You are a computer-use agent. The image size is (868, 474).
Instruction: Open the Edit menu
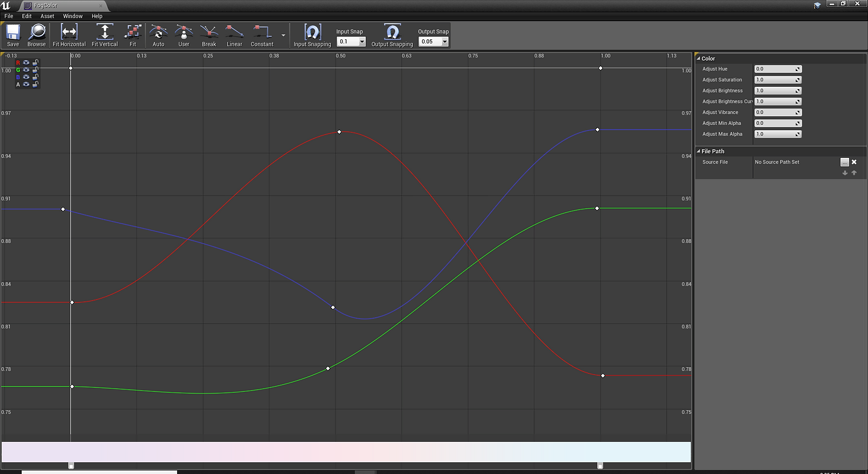(27, 16)
